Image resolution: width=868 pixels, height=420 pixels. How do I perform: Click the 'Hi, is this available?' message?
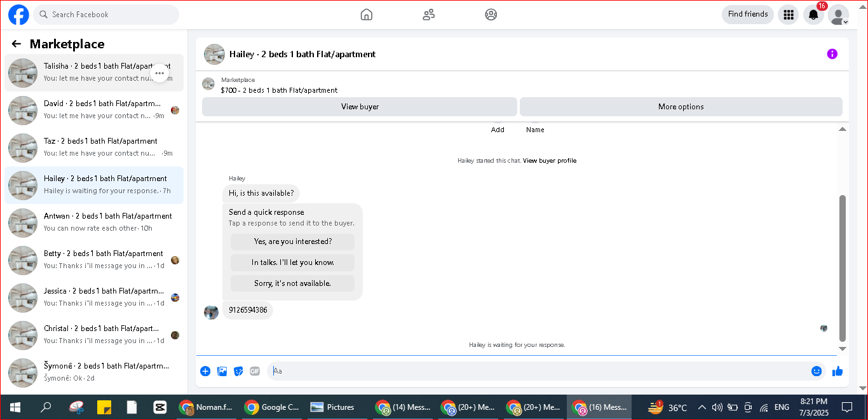pos(261,193)
